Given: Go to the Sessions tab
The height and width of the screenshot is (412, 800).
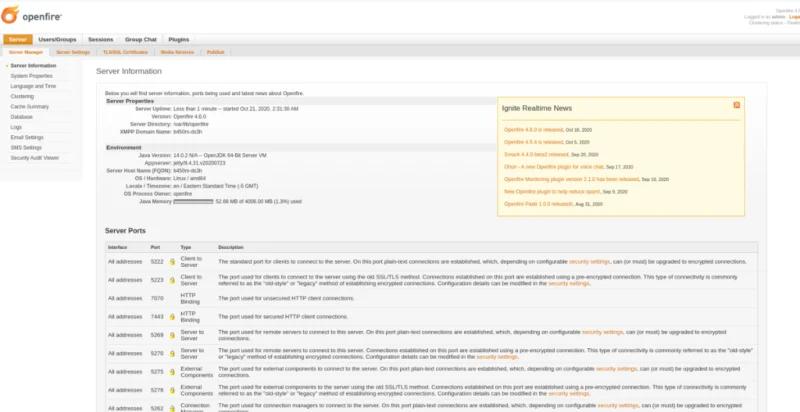Looking at the screenshot, I should pyautogui.click(x=101, y=39).
